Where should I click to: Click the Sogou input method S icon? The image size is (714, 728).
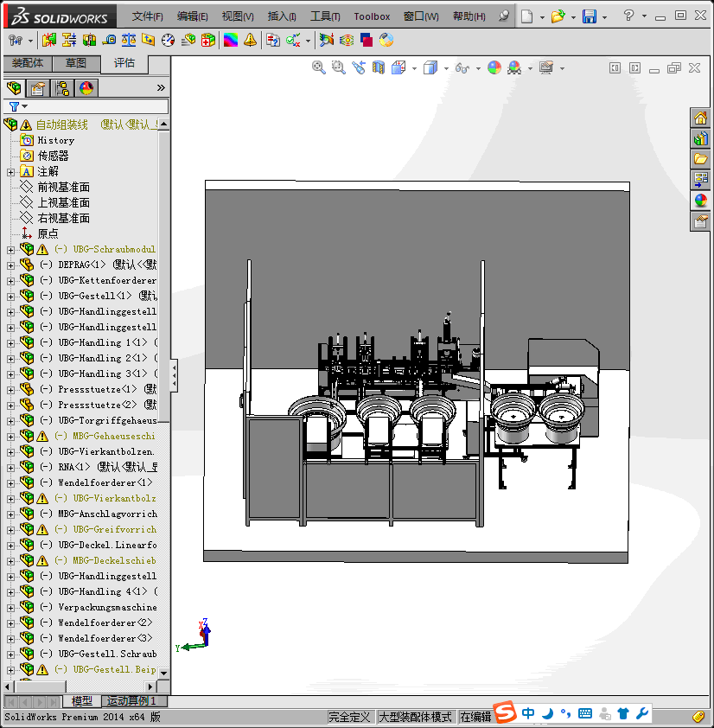(505, 712)
